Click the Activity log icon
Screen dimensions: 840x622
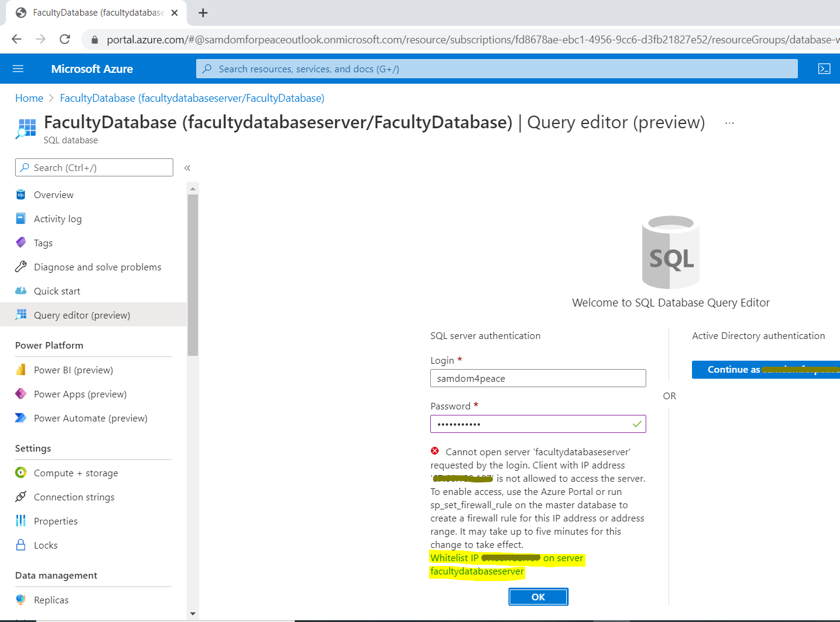(x=21, y=219)
